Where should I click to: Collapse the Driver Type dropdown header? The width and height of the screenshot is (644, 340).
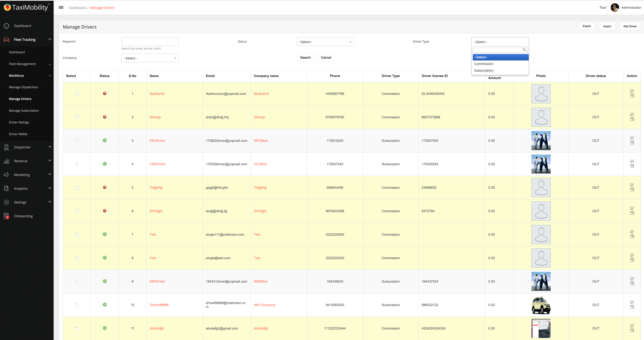click(x=500, y=42)
